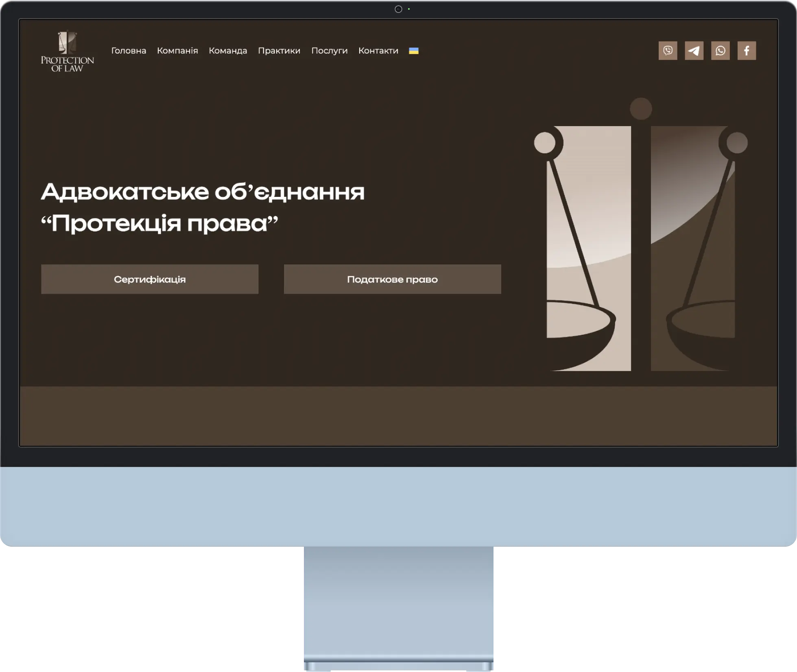Switch language via Ukrainian flag icon
This screenshot has width=797, height=672.
[x=413, y=51]
